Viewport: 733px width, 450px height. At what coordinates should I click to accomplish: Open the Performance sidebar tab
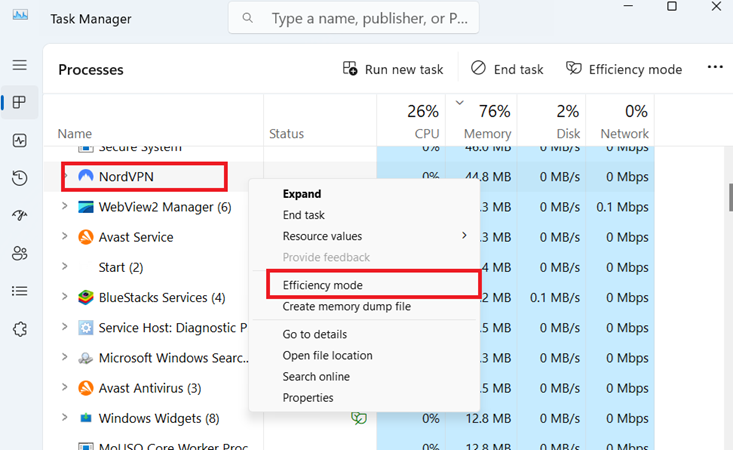coord(20,140)
